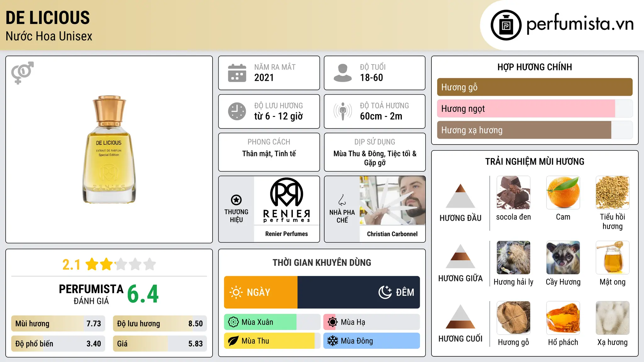Click the Mùa Đông season bar
Image resolution: width=644 pixels, height=362 pixels.
(371, 341)
